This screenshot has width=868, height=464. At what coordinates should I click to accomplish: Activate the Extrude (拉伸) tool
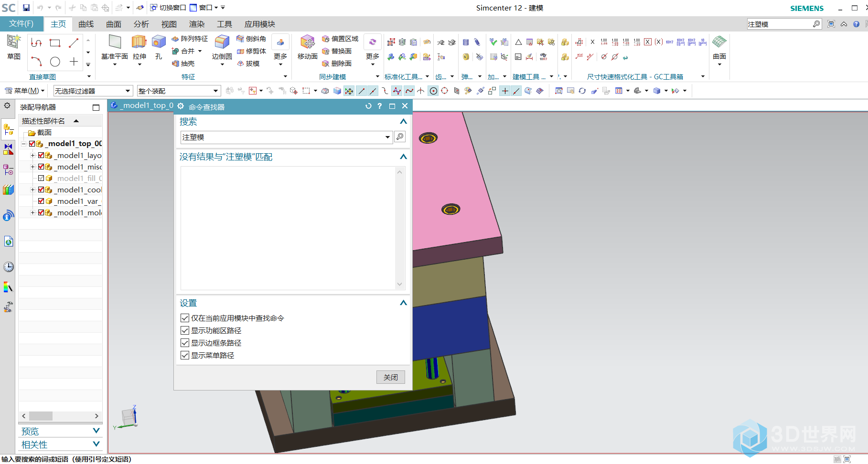139,47
